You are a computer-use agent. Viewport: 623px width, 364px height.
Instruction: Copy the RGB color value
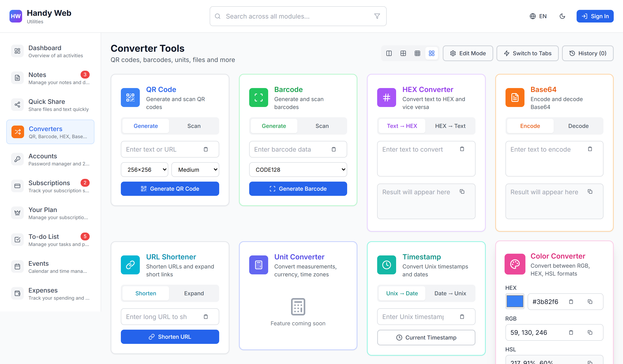(590, 332)
